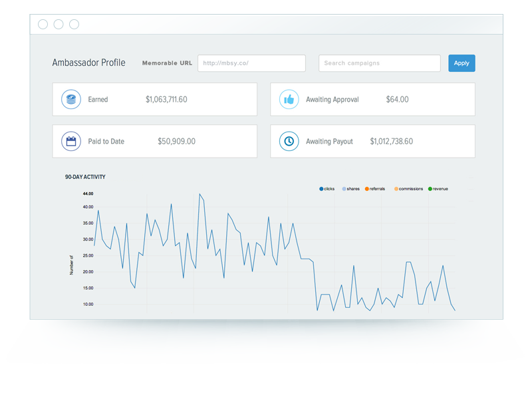Viewport: 532px width, 399px height.
Task: Focus the Search campaigns field
Action: (379, 63)
